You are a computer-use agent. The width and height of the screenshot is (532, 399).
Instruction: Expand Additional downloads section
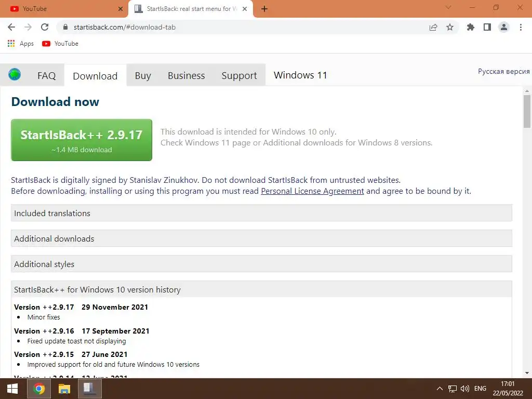[x=261, y=238]
